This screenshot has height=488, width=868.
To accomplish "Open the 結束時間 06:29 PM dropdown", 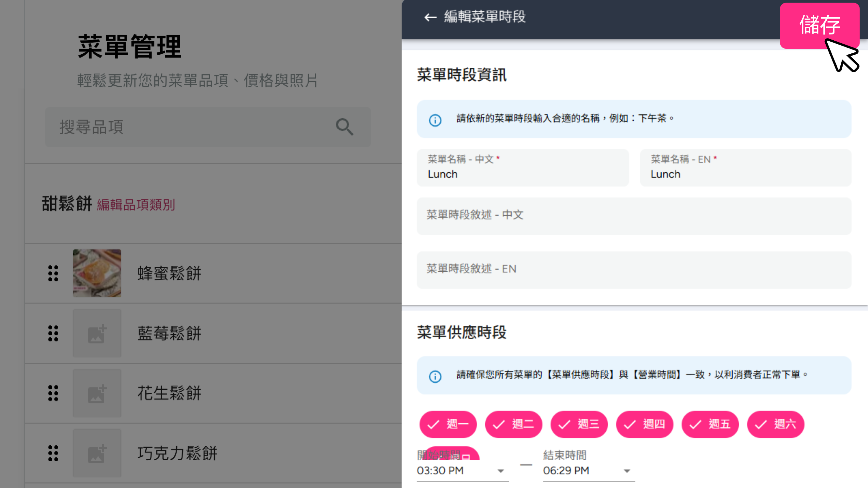I will pos(589,470).
